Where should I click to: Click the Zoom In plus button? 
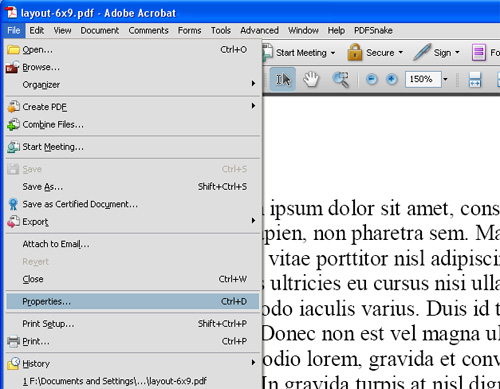[x=391, y=79]
